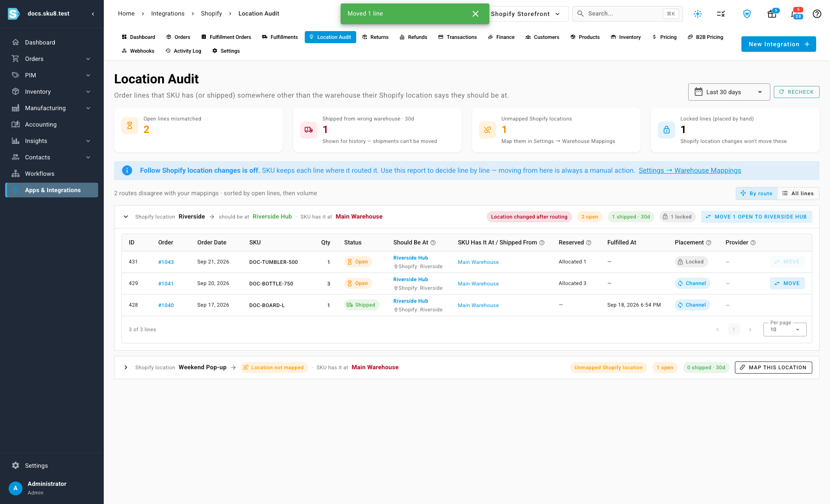Open order #1043 link
This screenshot has width=830, height=504.
click(166, 262)
